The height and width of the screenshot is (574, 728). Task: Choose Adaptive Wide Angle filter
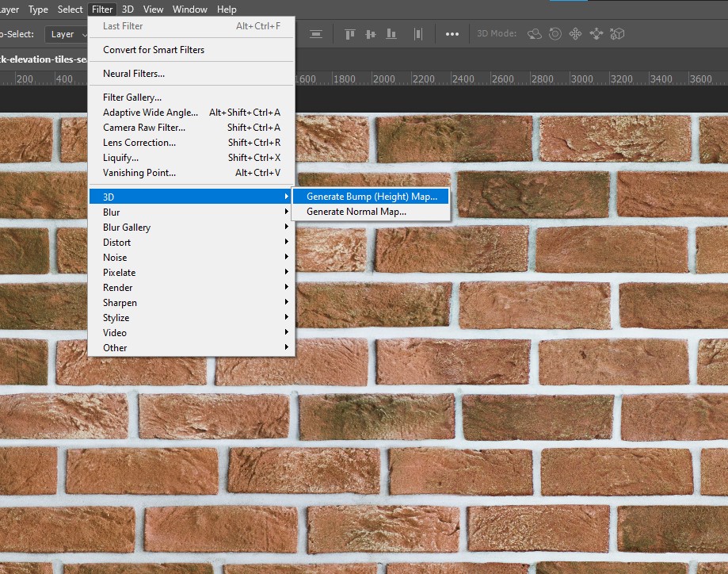click(x=191, y=113)
